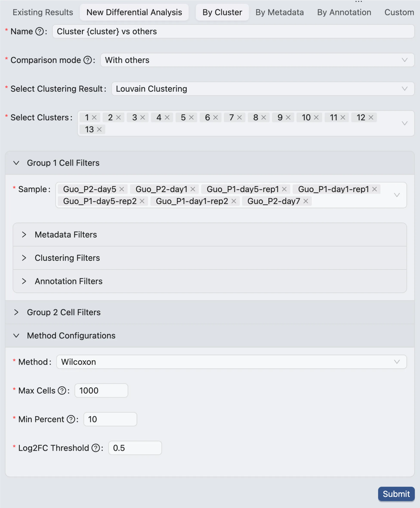Click the Log2FC Threshold help icon

pyautogui.click(x=96, y=448)
